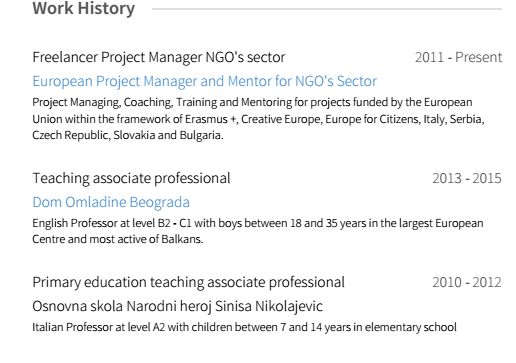
Task: Select Primary education teaching associate professional title
Action: pos(188,282)
